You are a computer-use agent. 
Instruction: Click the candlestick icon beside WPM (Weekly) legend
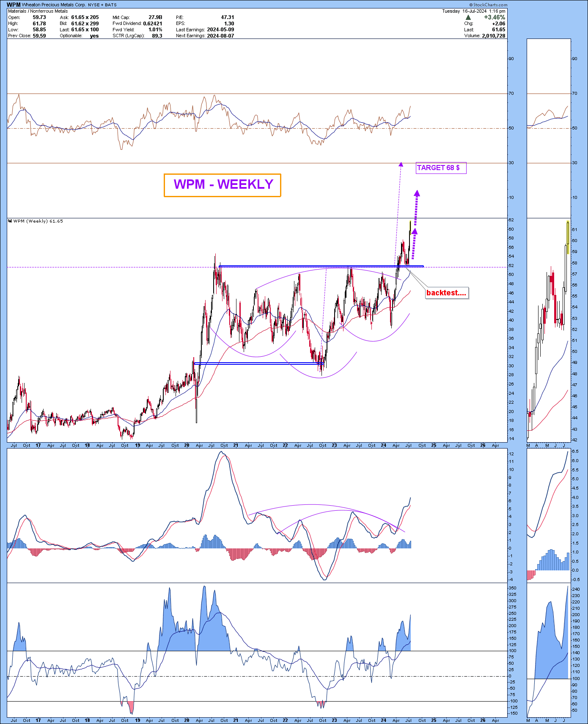10,221
